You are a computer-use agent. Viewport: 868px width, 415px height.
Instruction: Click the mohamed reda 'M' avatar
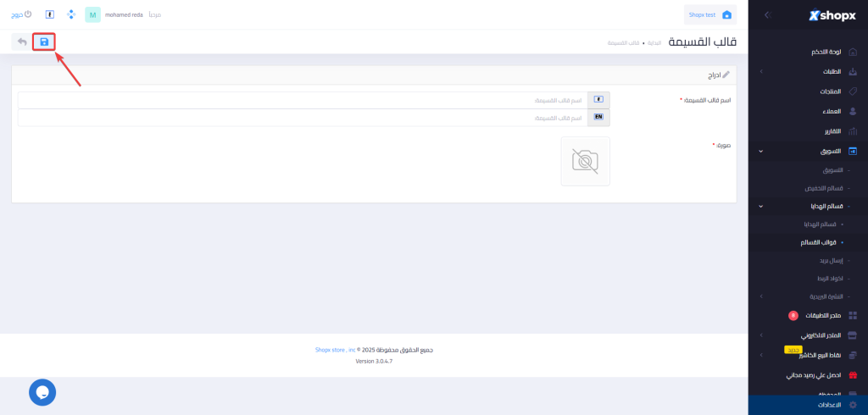point(92,14)
